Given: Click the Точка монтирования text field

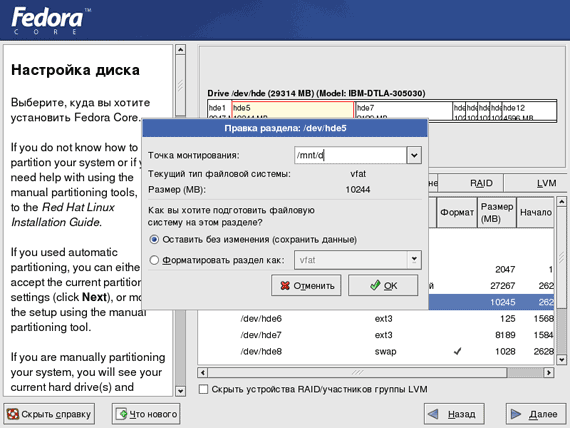Looking at the screenshot, I should 350,155.
